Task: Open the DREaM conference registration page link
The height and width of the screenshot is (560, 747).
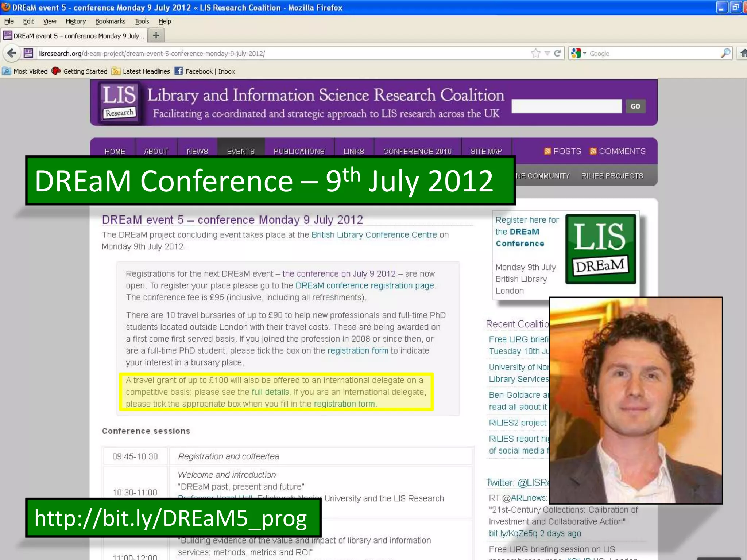Action: (365, 285)
